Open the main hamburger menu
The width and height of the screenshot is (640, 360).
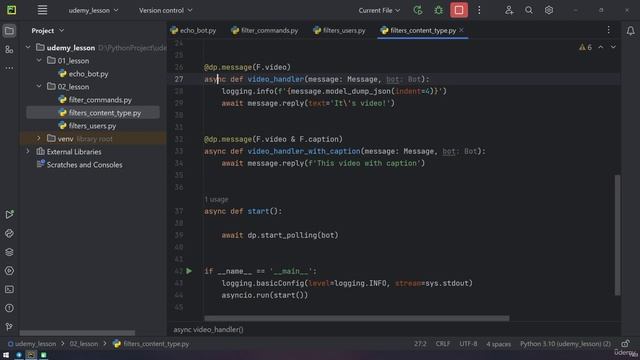[x=42, y=10]
